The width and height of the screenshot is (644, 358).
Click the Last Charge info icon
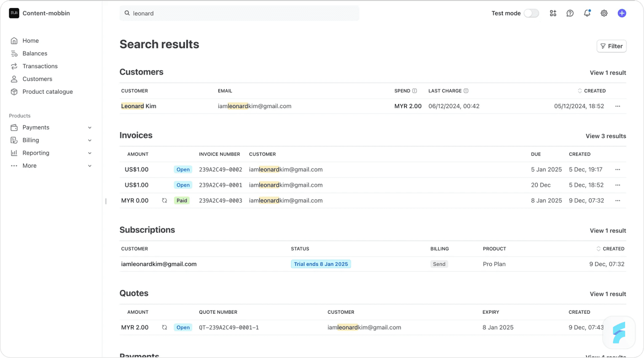[466, 91]
